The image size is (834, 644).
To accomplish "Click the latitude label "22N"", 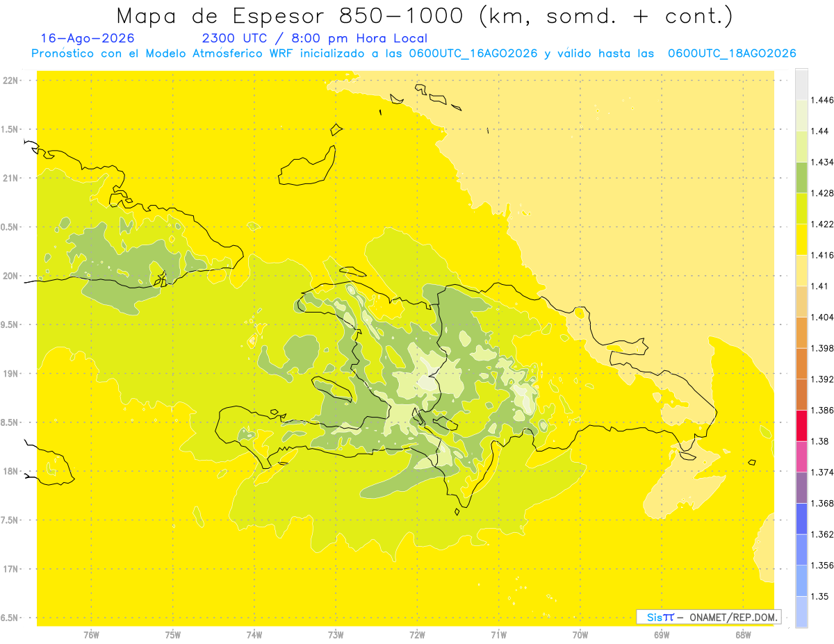I will click(x=12, y=80).
